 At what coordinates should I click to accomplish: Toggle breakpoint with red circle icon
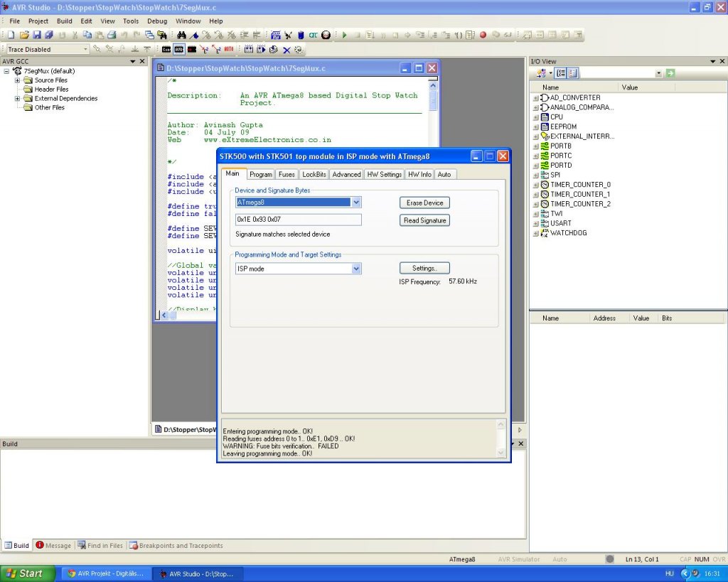point(483,35)
